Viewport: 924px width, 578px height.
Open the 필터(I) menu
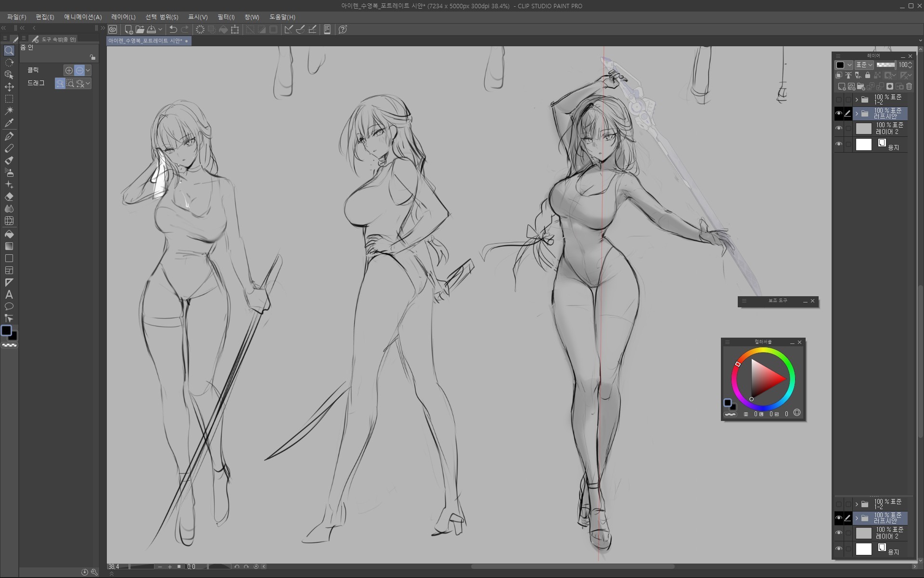click(x=226, y=17)
